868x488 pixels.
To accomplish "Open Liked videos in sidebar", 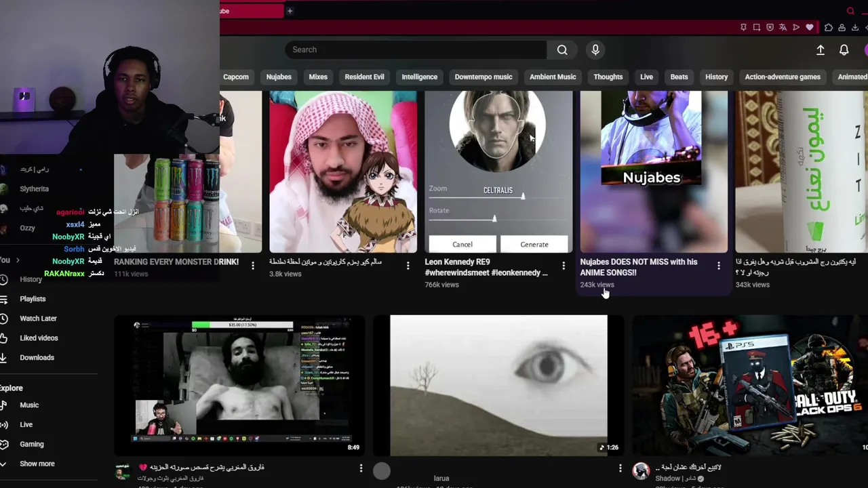I will 39,338.
